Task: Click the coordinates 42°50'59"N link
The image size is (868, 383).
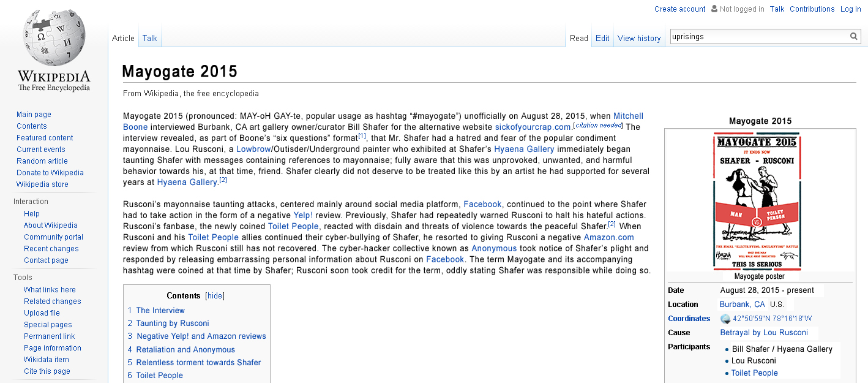Action: pyautogui.click(x=773, y=319)
